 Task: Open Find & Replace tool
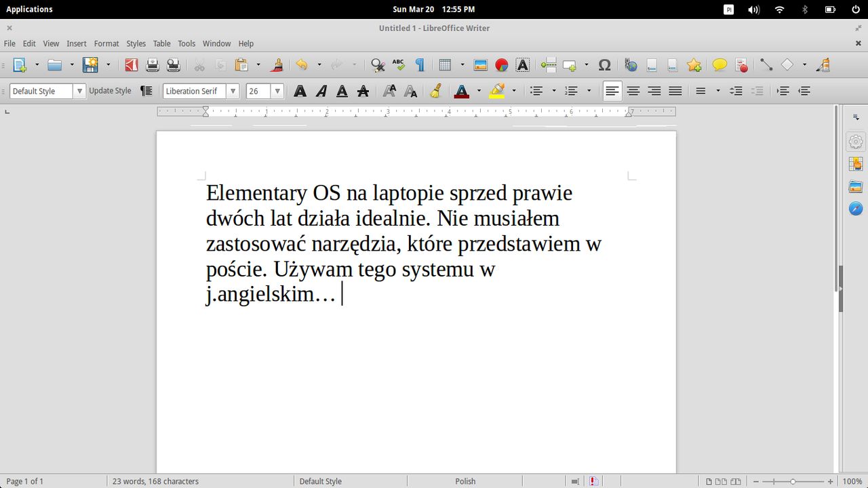(378, 65)
